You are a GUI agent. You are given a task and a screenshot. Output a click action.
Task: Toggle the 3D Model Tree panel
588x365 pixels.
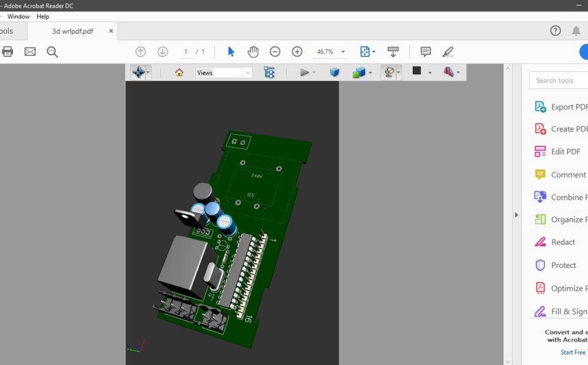(x=269, y=72)
